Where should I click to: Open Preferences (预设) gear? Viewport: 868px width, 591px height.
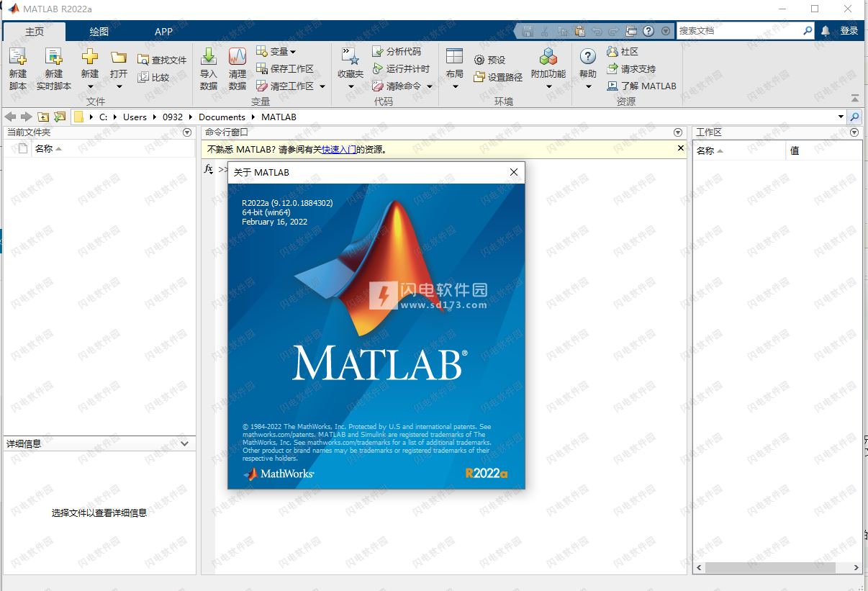(490, 60)
